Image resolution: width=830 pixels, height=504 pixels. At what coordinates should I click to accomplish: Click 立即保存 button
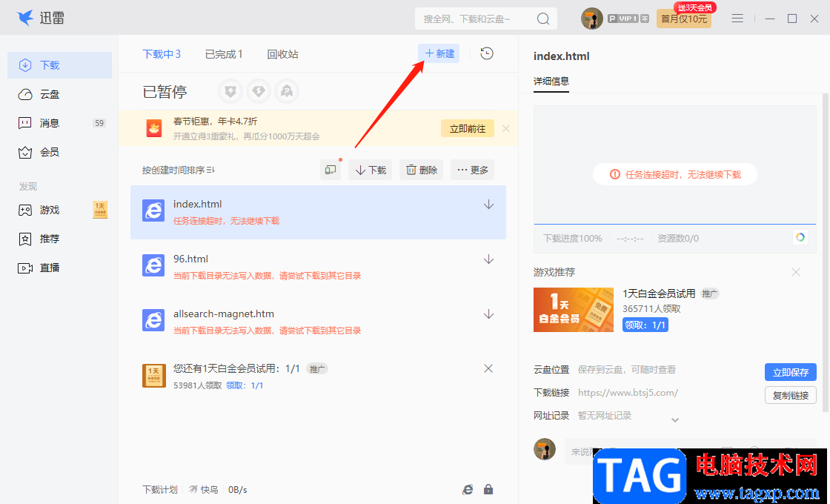pos(790,372)
